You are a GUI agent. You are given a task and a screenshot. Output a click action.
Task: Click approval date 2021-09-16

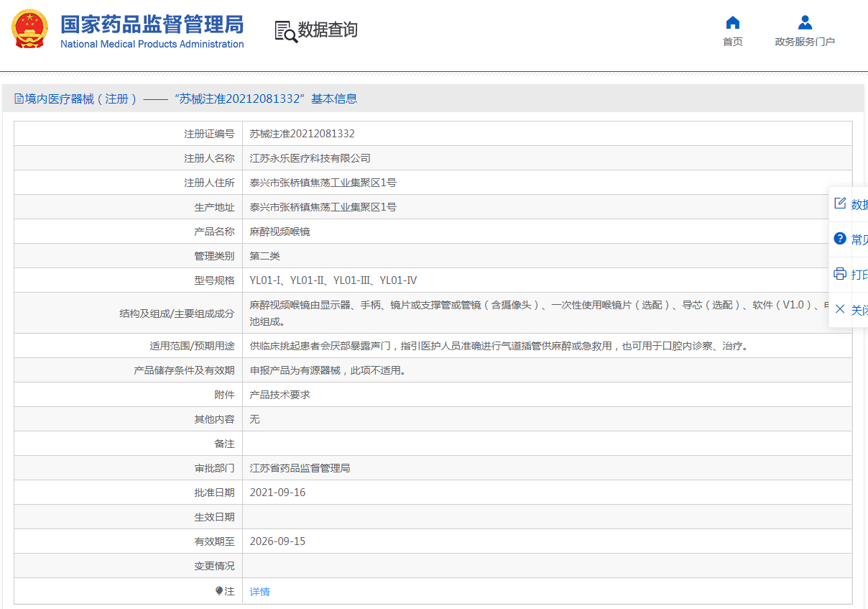(277, 493)
